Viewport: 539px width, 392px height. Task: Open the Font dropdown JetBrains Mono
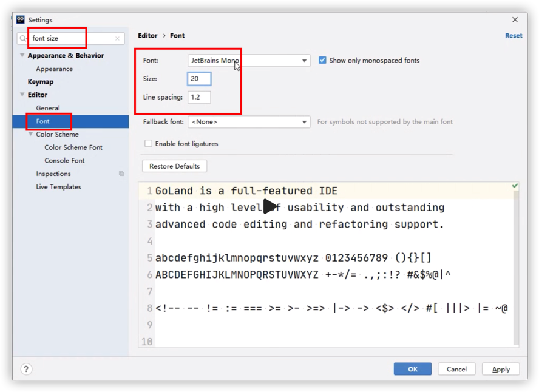point(249,61)
